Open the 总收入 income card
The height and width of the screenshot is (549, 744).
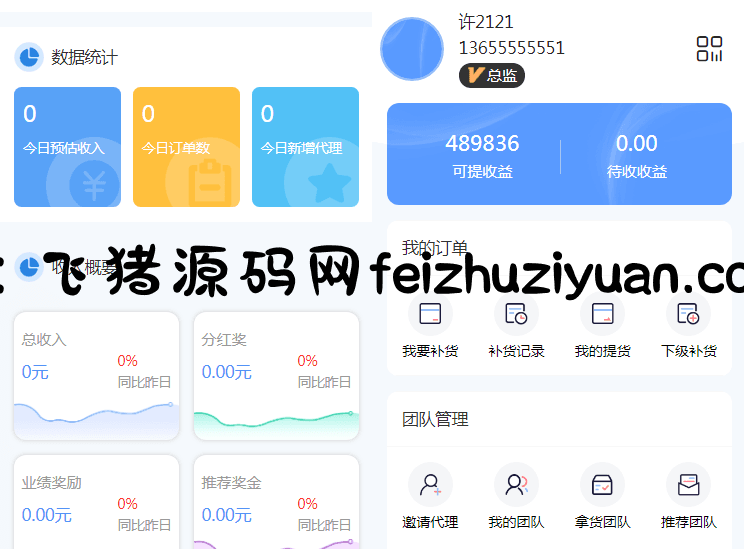97,376
